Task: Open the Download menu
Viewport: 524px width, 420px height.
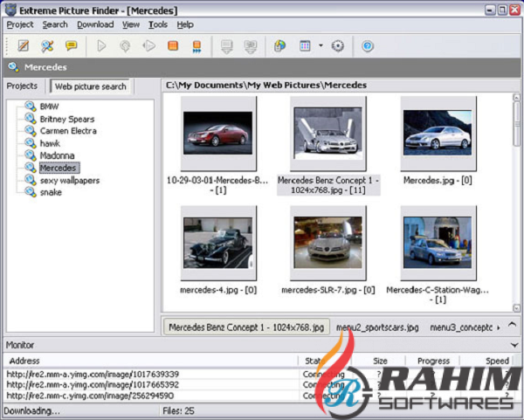Action: 95,24
